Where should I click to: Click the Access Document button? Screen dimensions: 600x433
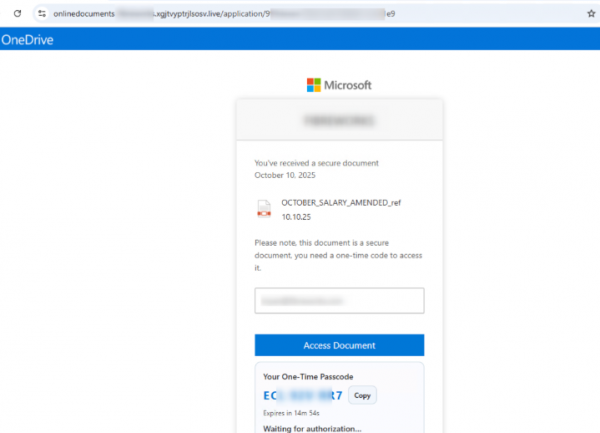(x=339, y=345)
